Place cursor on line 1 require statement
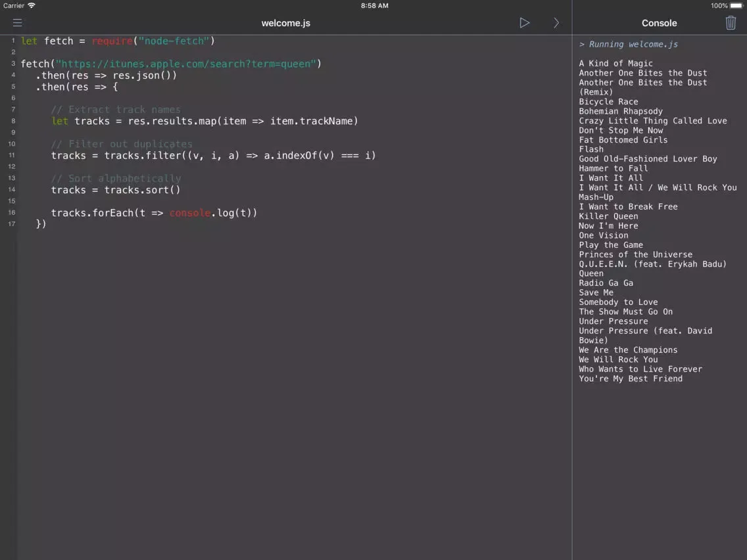This screenshot has height=560, width=747. point(112,41)
